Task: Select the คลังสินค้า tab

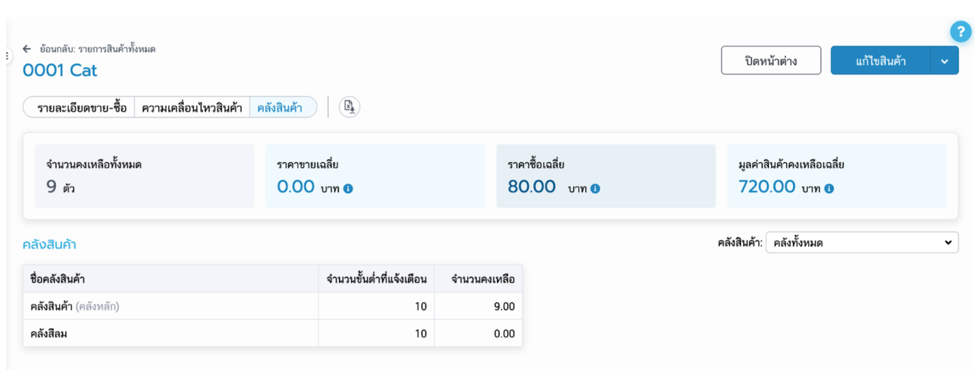Action: (280, 108)
